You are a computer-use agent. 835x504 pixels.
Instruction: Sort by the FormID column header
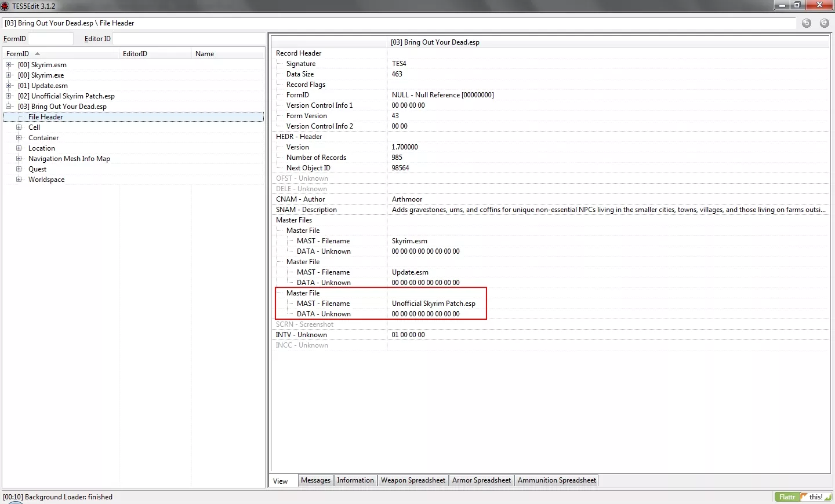61,54
